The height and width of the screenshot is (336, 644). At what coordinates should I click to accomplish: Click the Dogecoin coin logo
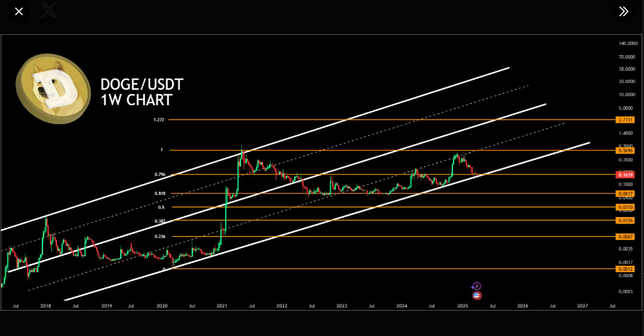53,87
